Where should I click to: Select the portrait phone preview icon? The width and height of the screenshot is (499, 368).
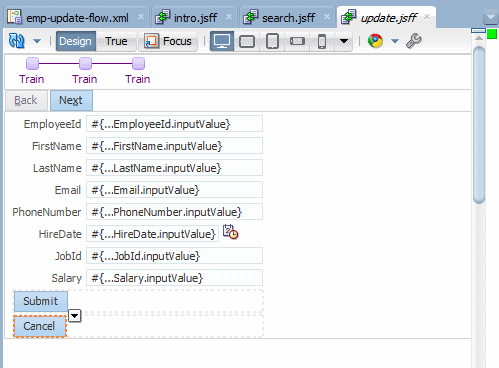322,41
